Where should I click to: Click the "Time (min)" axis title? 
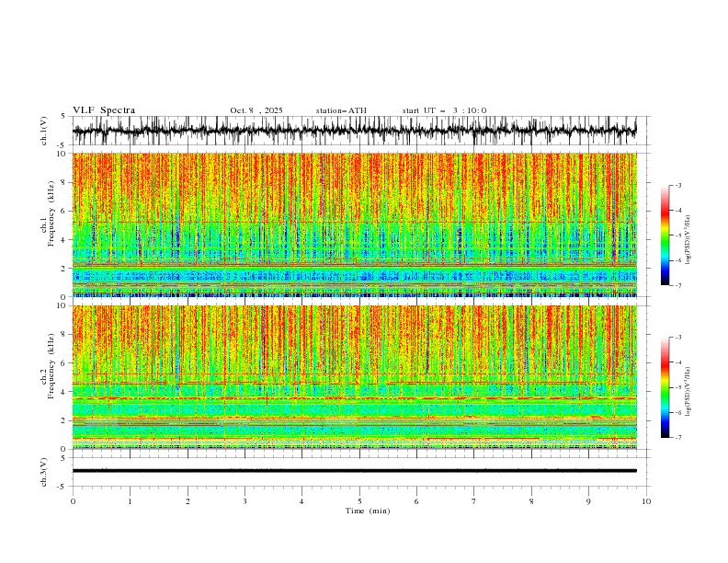(368, 511)
